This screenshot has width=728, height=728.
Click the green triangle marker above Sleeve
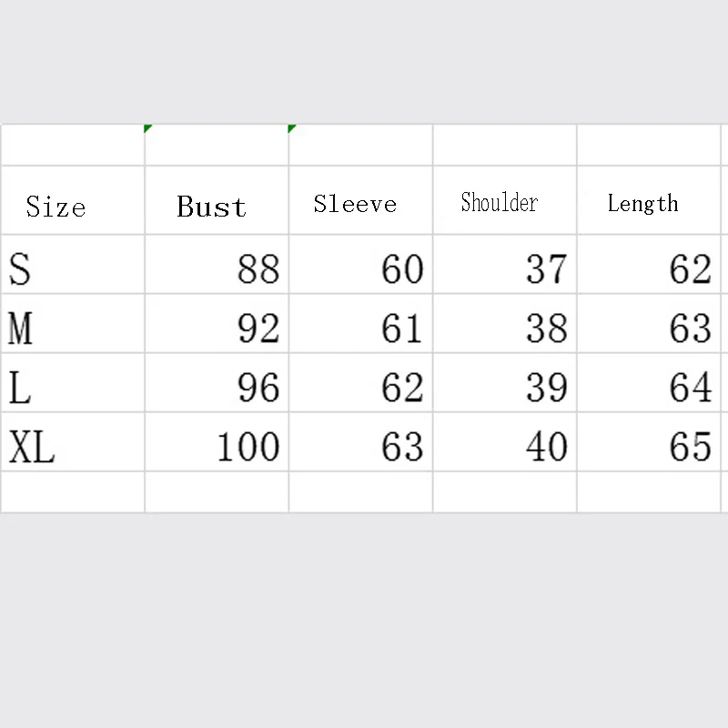point(291,128)
